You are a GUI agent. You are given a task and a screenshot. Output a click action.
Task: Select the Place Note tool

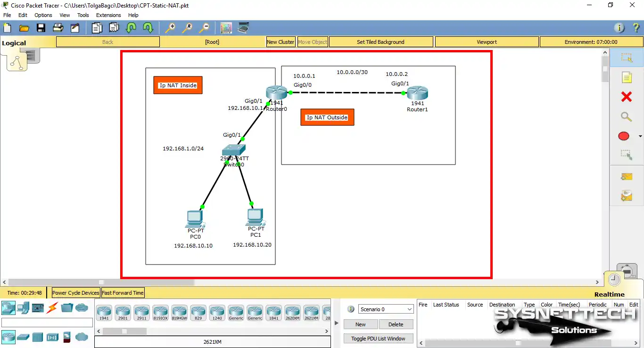pyautogui.click(x=626, y=77)
